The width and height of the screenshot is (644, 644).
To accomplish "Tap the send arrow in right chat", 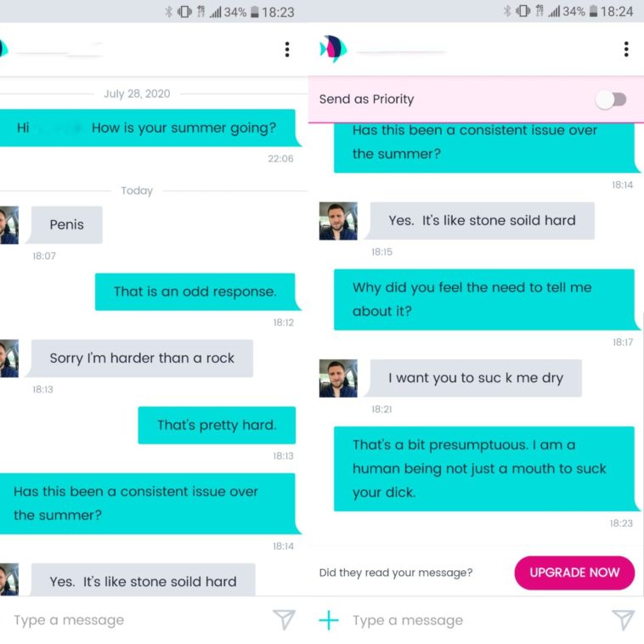I will click(623, 619).
